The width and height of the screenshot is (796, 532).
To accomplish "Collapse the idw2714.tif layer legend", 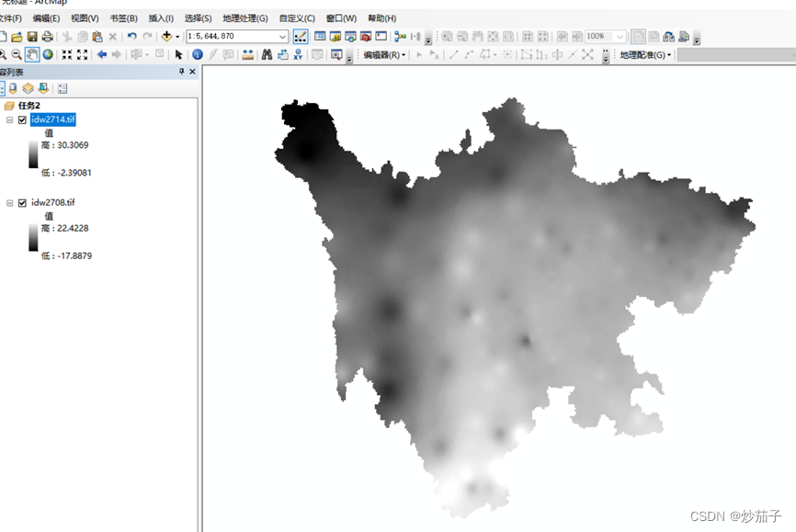I will click(10, 120).
